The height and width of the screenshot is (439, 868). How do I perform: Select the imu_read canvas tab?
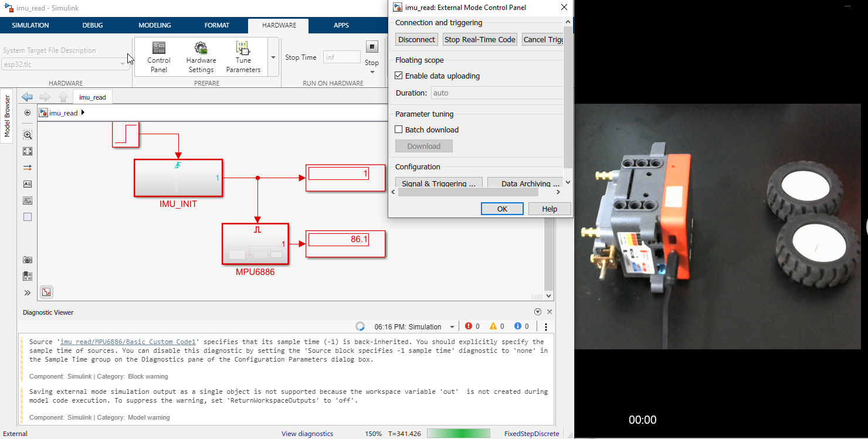[93, 97]
